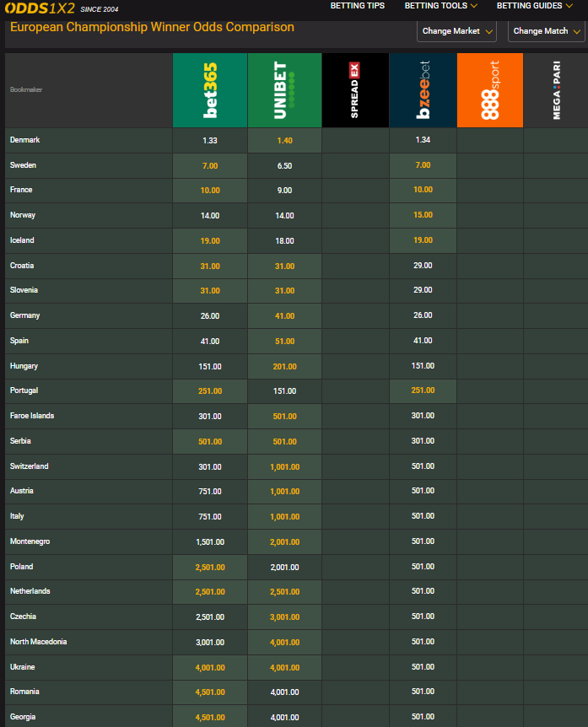The image size is (588, 727).
Task: Pick Germany odds 41.00 at Unibet
Action: (284, 316)
